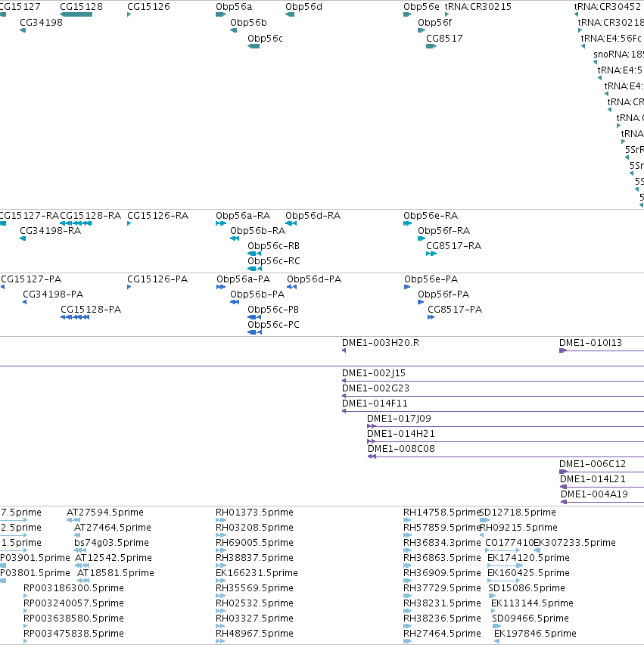Open EST EK166231.5prime
The height and width of the screenshot is (645, 644).
[x=221, y=581]
